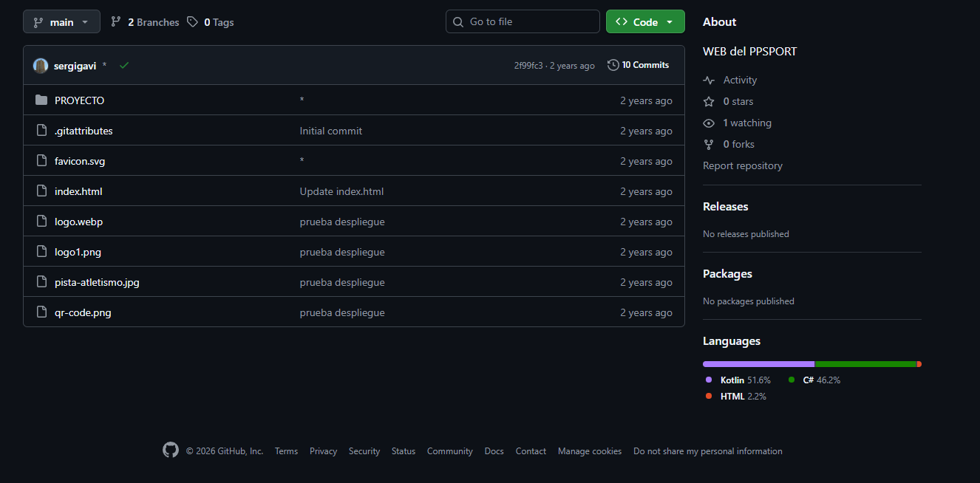Click the Report repository link
The image size is (980, 483).
coord(742,166)
